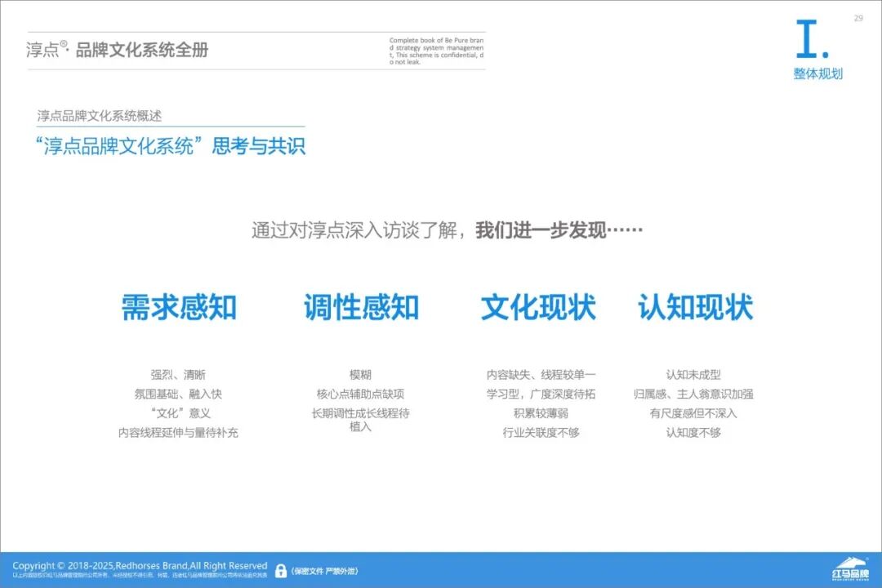Click the label 整体规划
Screen dimensions: 882x588
(x=817, y=73)
